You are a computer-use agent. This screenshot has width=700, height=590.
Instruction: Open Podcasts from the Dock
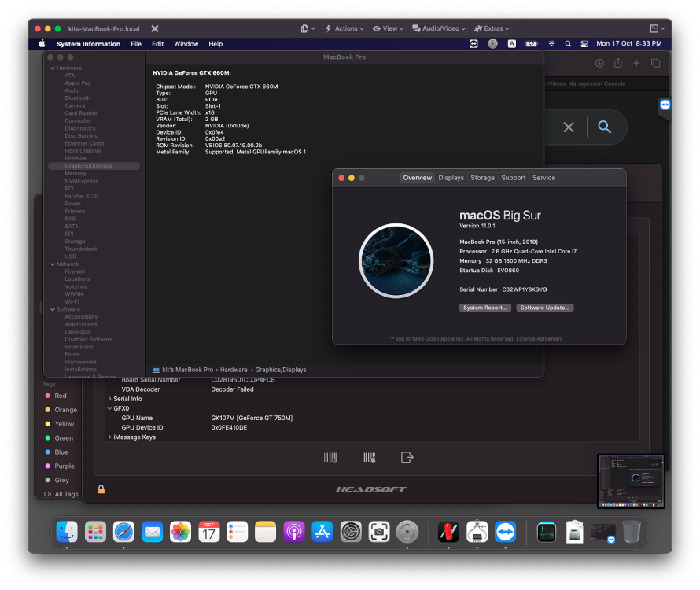pyautogui.click(x=293, y=532)
